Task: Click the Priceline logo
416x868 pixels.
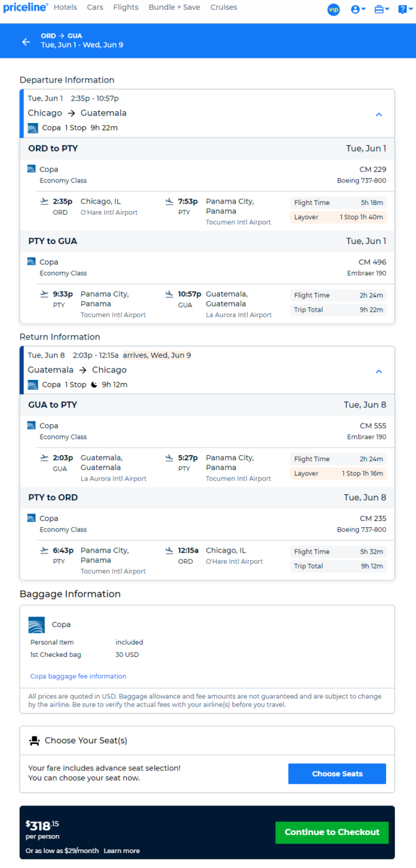Action: pos(25,7)
